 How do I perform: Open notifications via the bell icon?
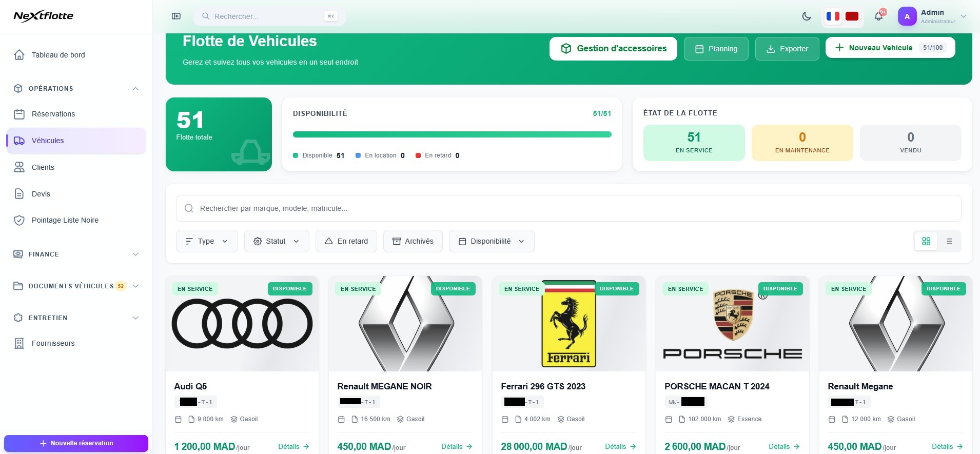[878, 16]
